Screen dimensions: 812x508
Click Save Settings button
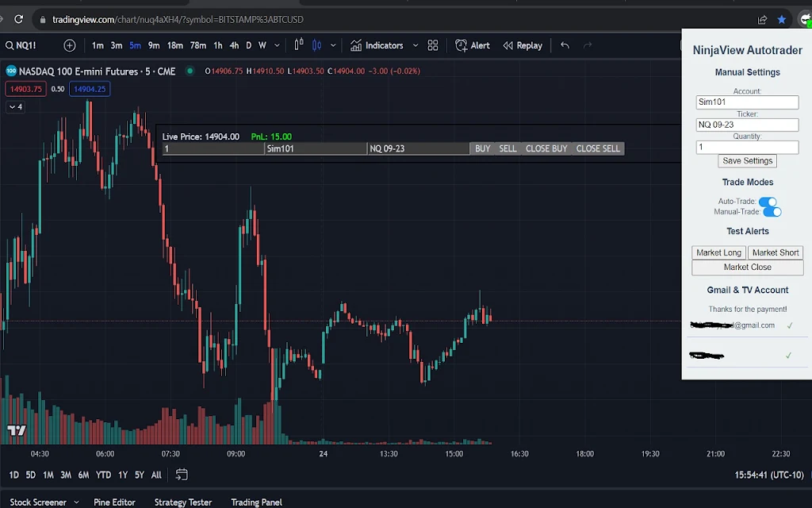[747, 161]
